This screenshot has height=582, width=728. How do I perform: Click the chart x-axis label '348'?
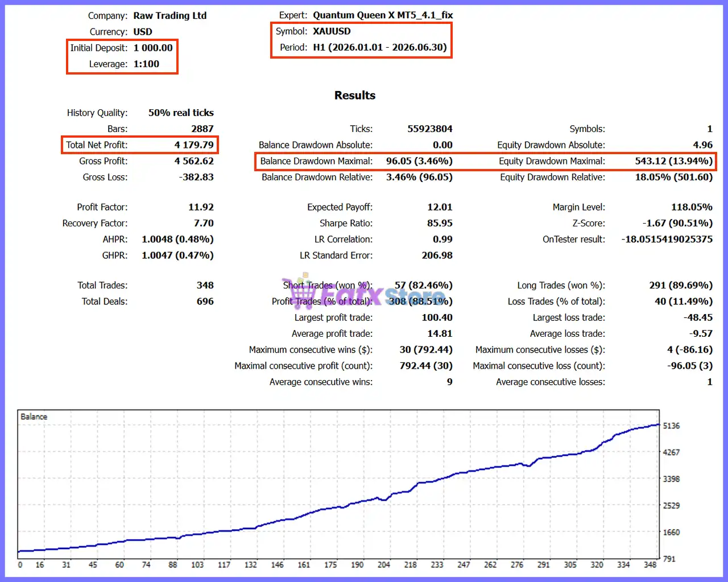(650, 565)
